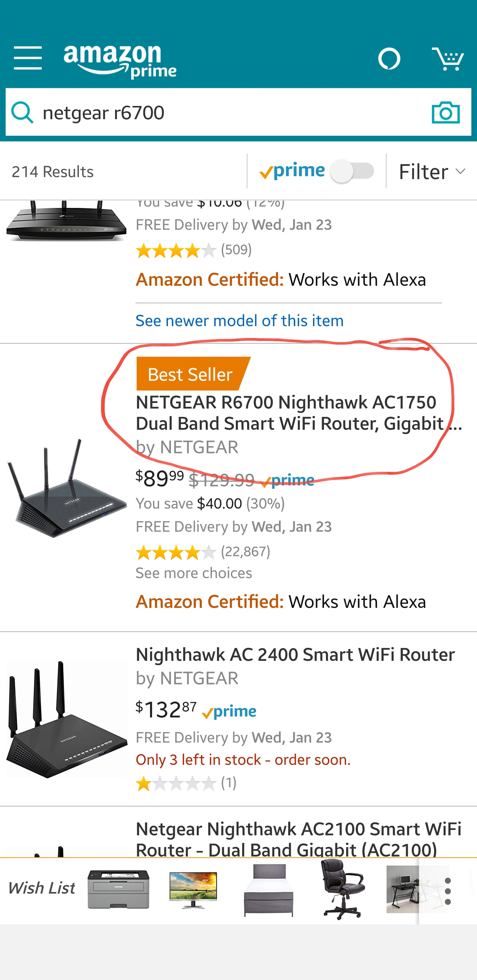Click the 214 Results label
Screen dimensions: 477x980
click(51, 171)
